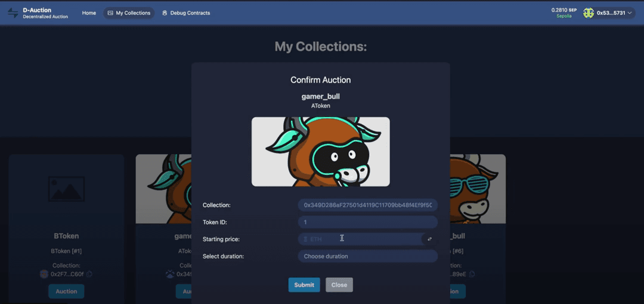Click the Ξ symbol in price field
644x304 pixels.
tap(305, 239)
